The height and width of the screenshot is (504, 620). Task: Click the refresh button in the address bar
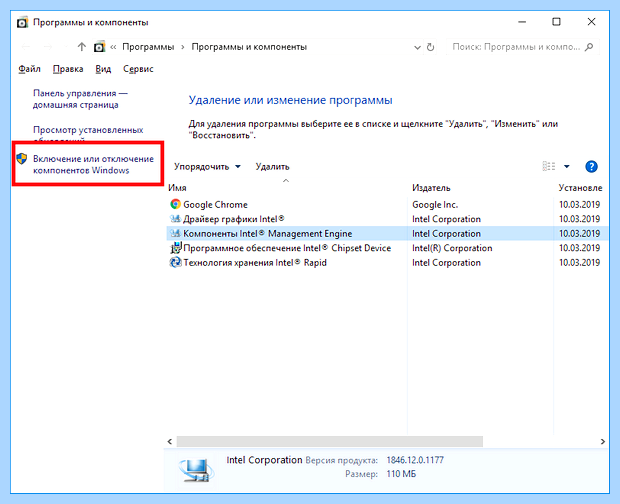coord(431,47)
